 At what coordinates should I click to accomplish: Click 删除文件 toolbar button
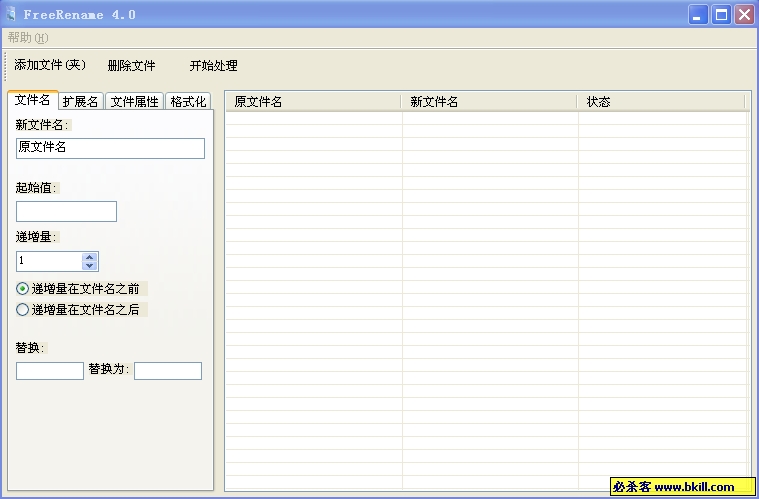pos(131,65)
